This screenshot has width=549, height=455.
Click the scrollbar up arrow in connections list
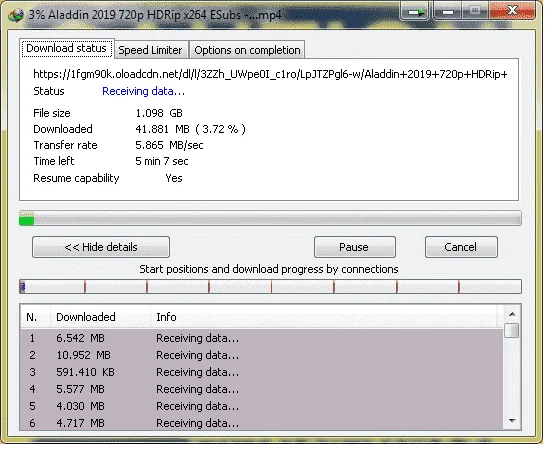[x=512, y=314]
